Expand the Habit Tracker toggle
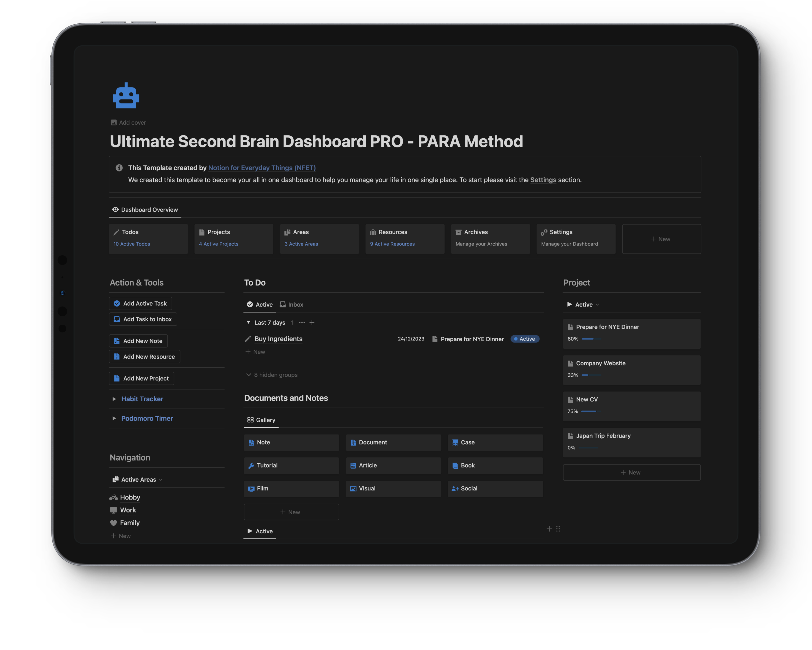The height and width of the screenshot is (650, 812). (x=114, y=399)
